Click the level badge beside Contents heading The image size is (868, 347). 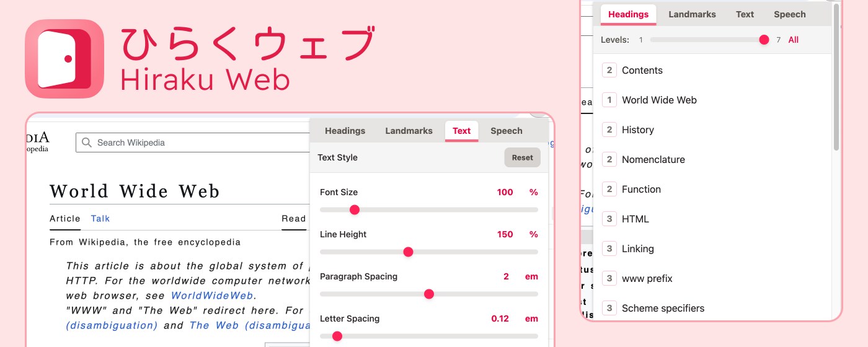click(609, 70)
